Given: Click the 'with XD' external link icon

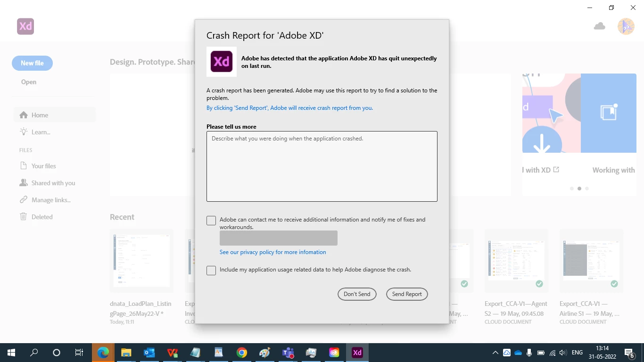Looking at the screenshot, I should click(x=556, y=170).
